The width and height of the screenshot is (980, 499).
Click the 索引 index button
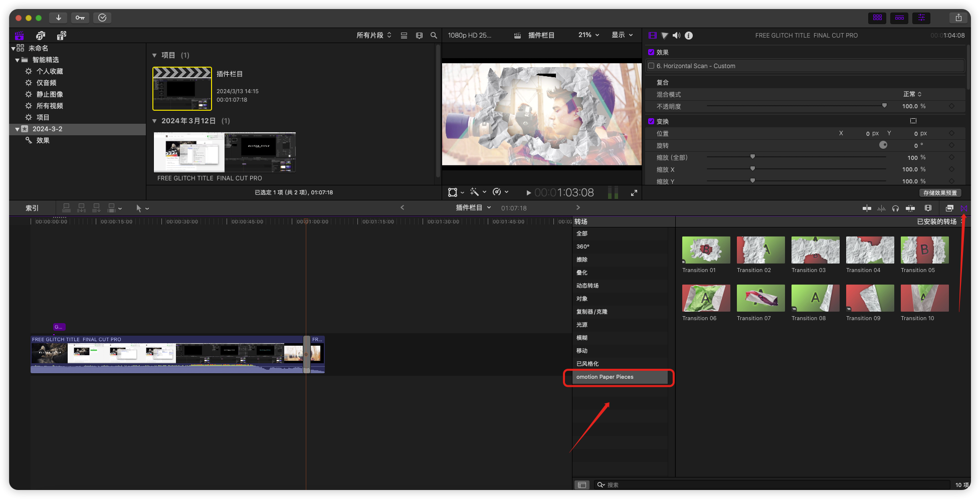click(x=32, y=208)
